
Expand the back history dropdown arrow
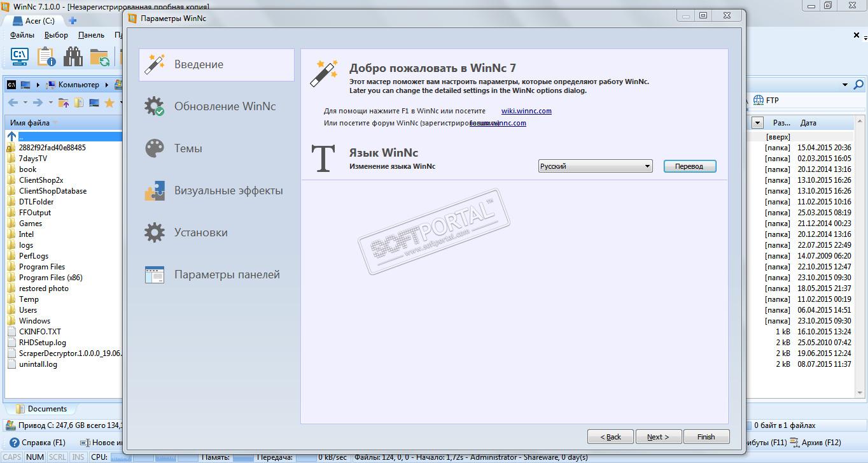25,103
